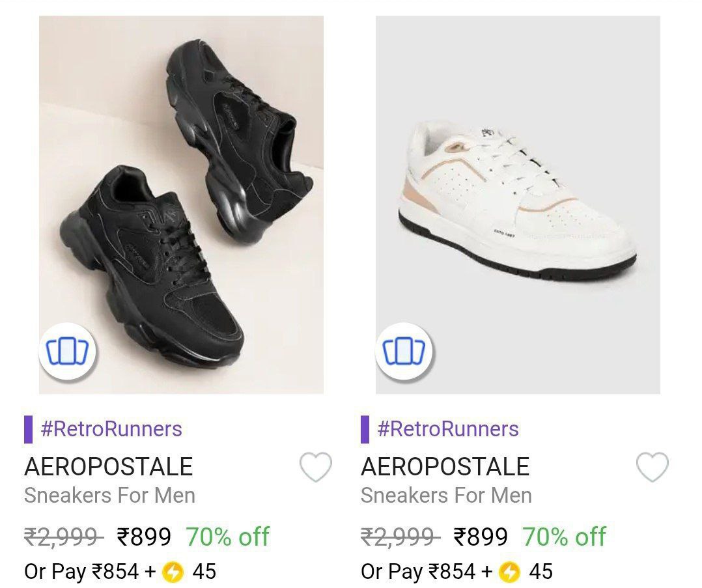
Task: Select the purple tag marker beside right #RetroRunners
Action: (x=366, y=429)
